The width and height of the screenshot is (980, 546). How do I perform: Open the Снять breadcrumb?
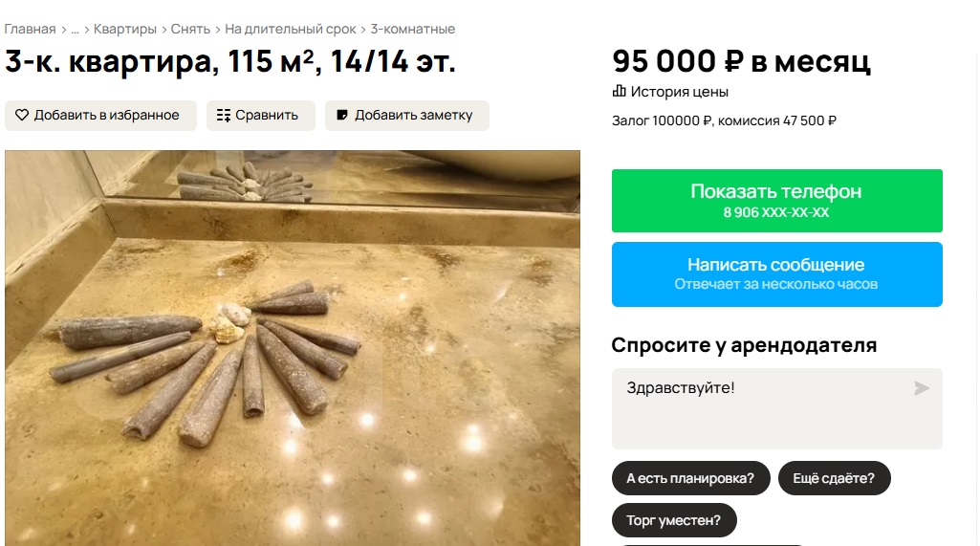pos(190,29)
